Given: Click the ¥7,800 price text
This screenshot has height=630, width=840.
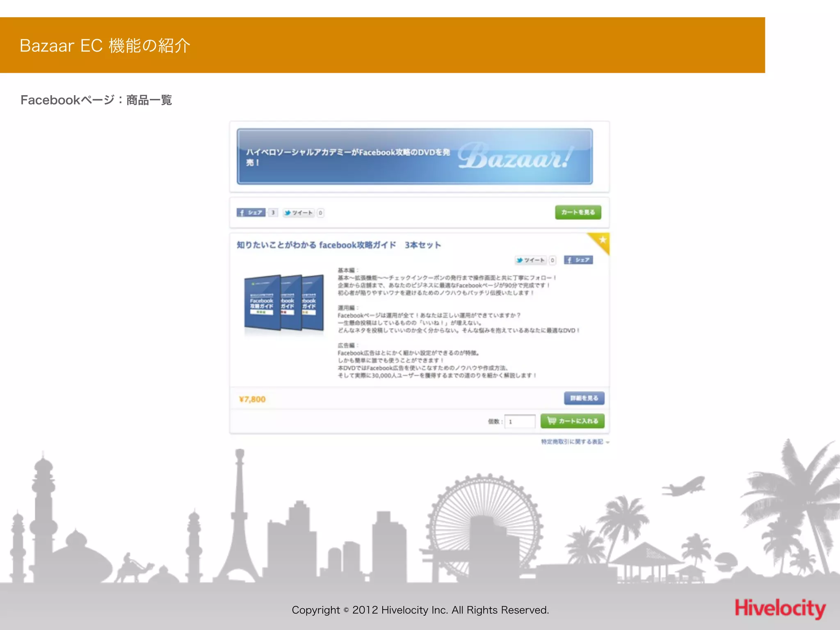Looking at the screenshot, I should point(253,399).
